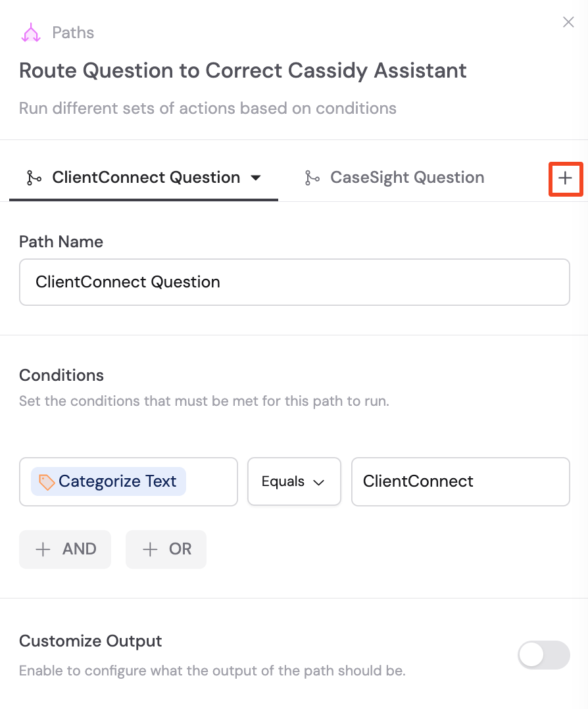Click the AND button to add a condition
Viewport: 588px width, 709px height.
click(64, 549)
